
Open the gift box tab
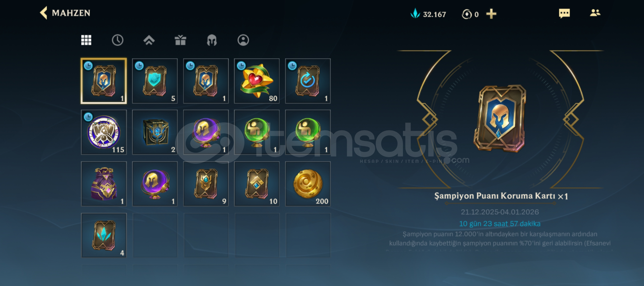[x=180, y=40]
